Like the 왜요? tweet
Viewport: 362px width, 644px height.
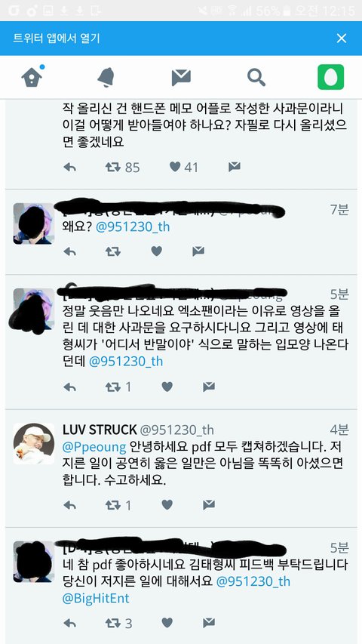[156, 251]
